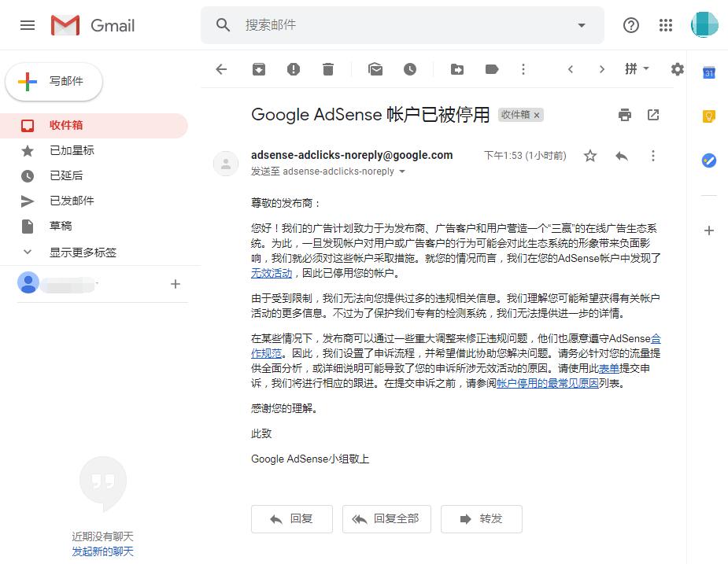
Task: Open settings gear icon
Action: (x=678, y=70)
